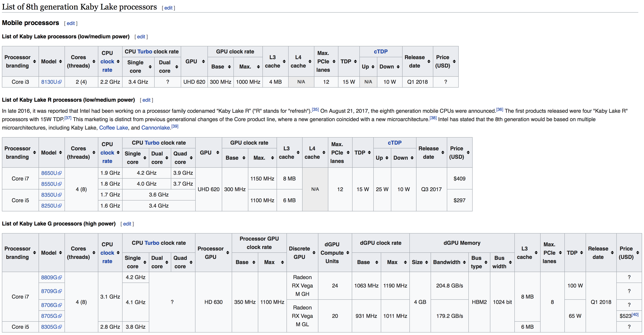Jump to citation 39 footnote
This screenshot has height=335, width=644.
coord(175,126)
